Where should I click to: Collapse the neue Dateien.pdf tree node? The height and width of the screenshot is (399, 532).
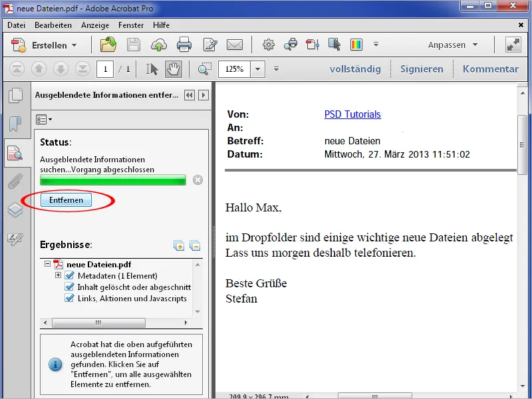click(x=47, y=263)
